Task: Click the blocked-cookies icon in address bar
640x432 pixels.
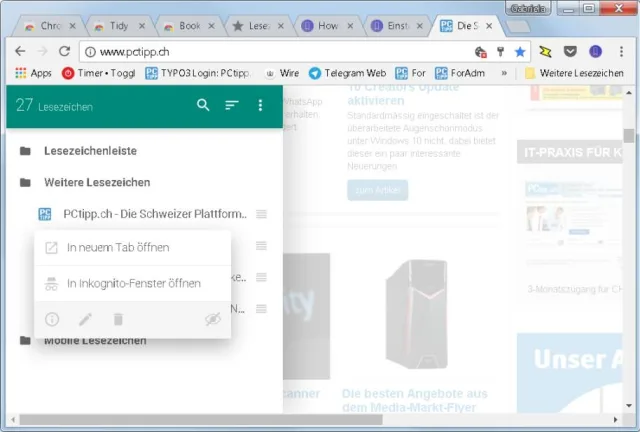Action: click(481, 52)
